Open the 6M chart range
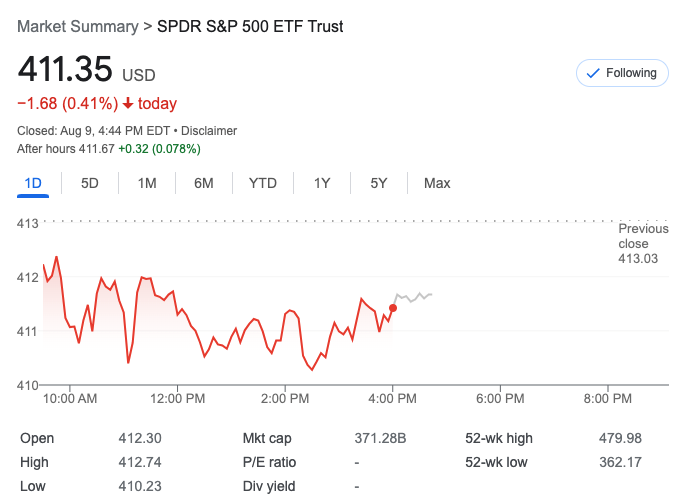Viewport: 695px width, 502px height. pos(204,183)
